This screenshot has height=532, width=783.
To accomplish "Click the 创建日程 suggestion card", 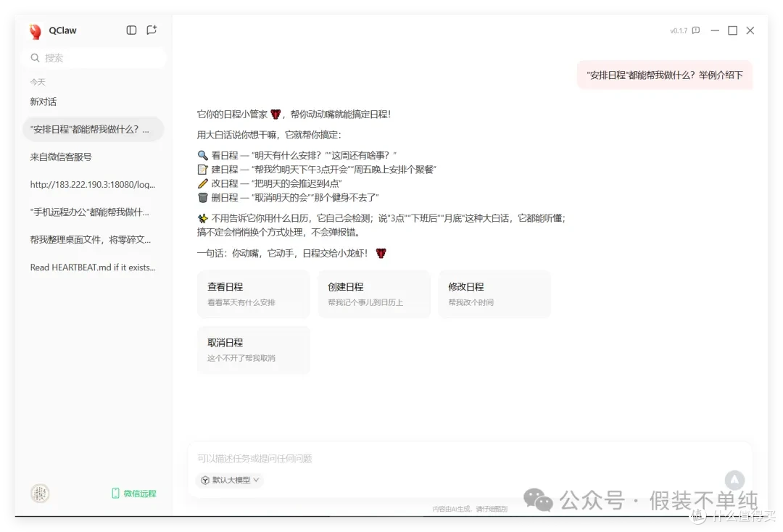I will click(374, 294).
